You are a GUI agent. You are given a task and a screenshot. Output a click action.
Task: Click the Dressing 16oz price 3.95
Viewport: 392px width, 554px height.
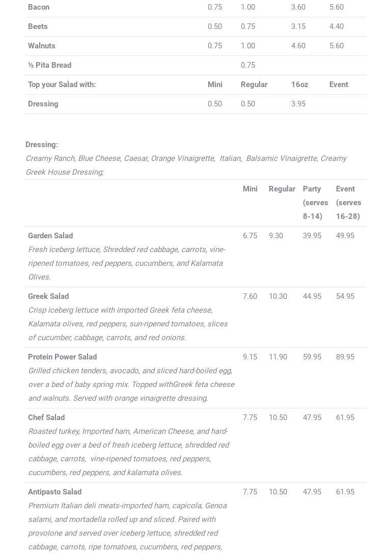point(298,104)
